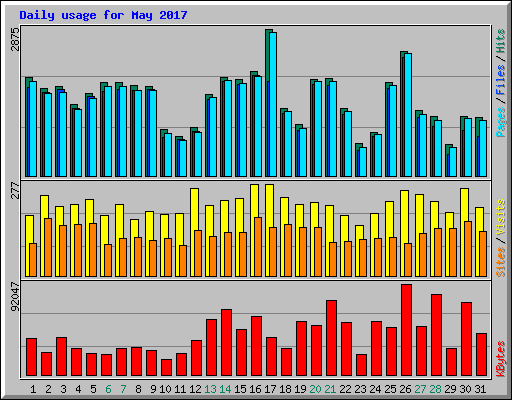Select day label 2 on the axis

pos(48,389)
